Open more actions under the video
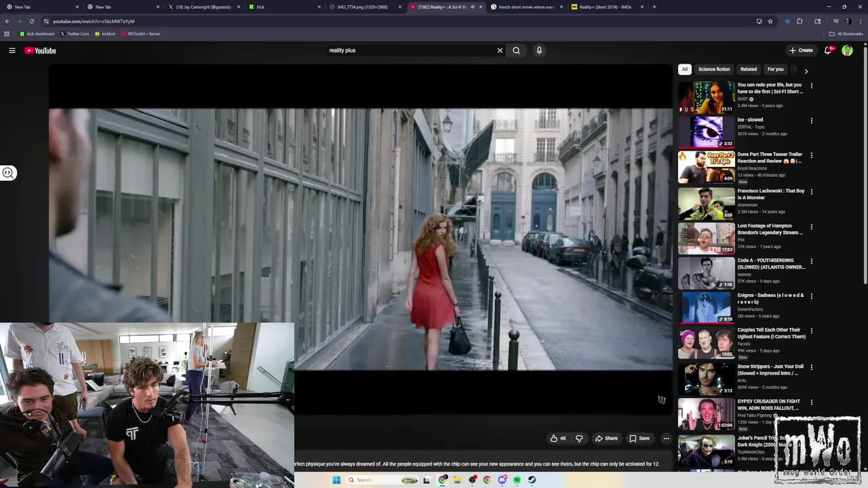 click(x=666, y=439)
